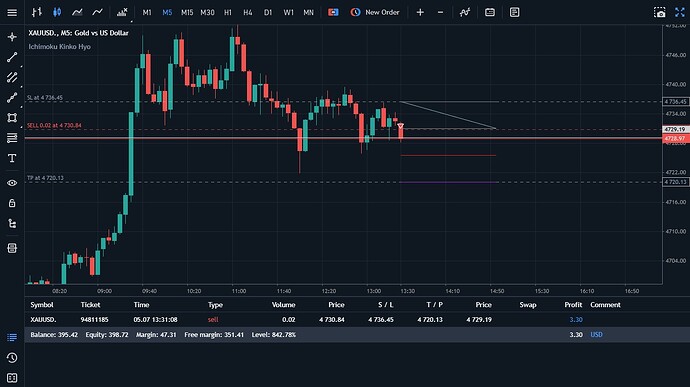Sort positions by Swap column
The width and height of the screenshot is (690, 387).
tap(528, 305)
